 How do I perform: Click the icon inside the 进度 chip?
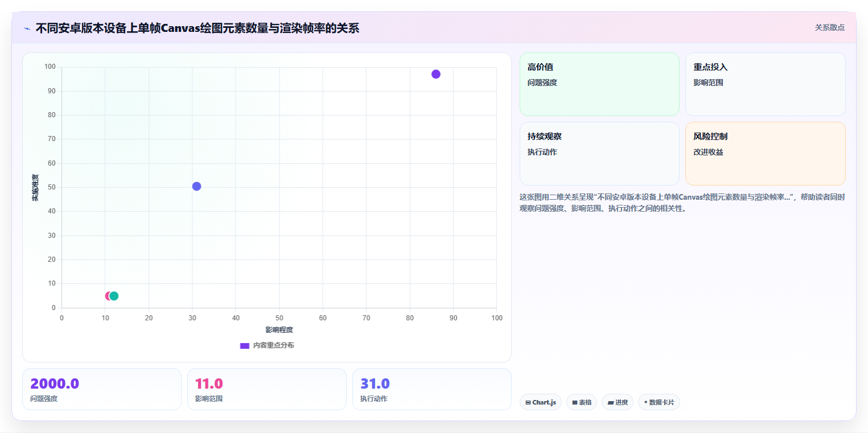point(611,403)
